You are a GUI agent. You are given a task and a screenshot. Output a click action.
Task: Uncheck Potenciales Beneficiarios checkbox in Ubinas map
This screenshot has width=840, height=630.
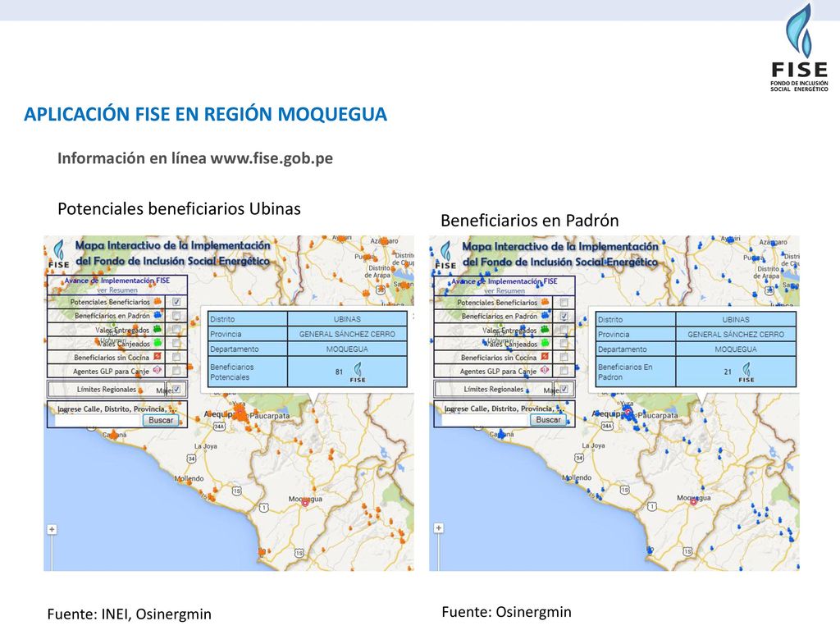coord(176,302)
